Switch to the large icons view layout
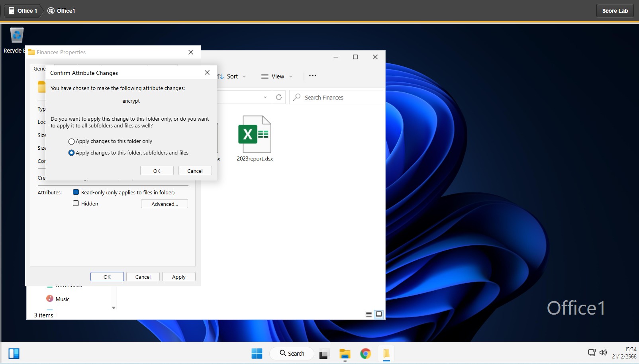Viewport: 639px width, 364px height. pos(379,314)
